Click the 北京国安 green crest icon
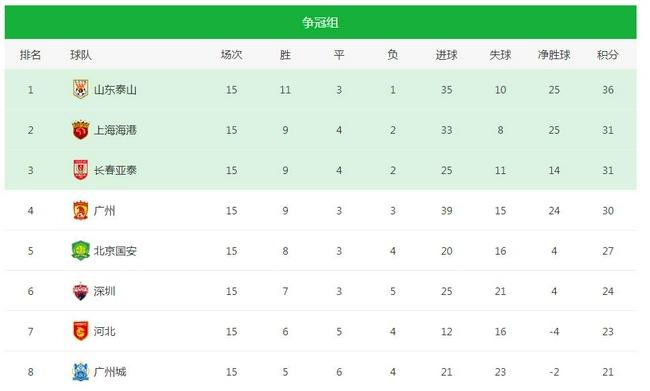The height and width of the screenshot is (391, 650). (x=80, y=250)
